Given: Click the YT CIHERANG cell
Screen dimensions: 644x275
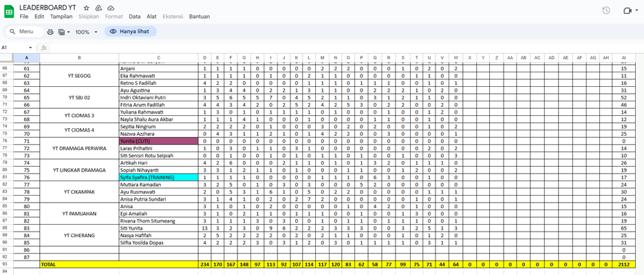Looking at the screenshot, I should pos(79,236).
